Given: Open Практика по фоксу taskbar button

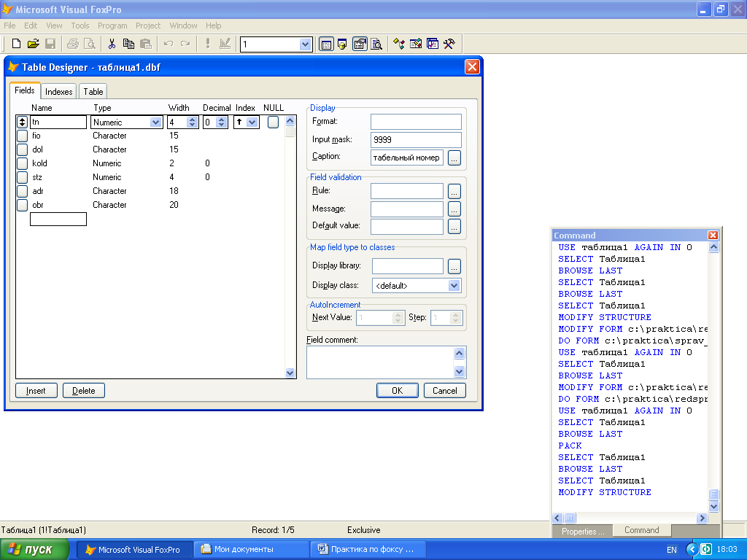Looking at the screenshot, I should (x=368, y=550).
